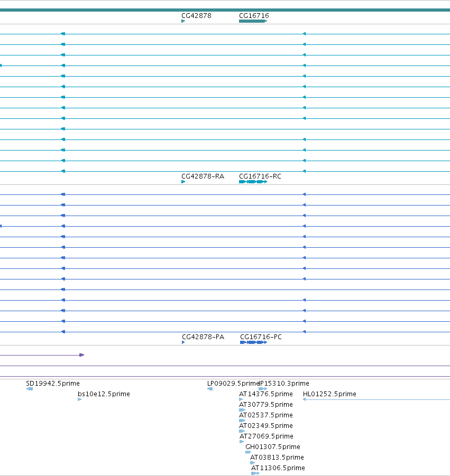Image resolution: width=450 pixels, height=476 pixels.
Task: Click the AT02537.5prime EST label
Action: (266, 415)
